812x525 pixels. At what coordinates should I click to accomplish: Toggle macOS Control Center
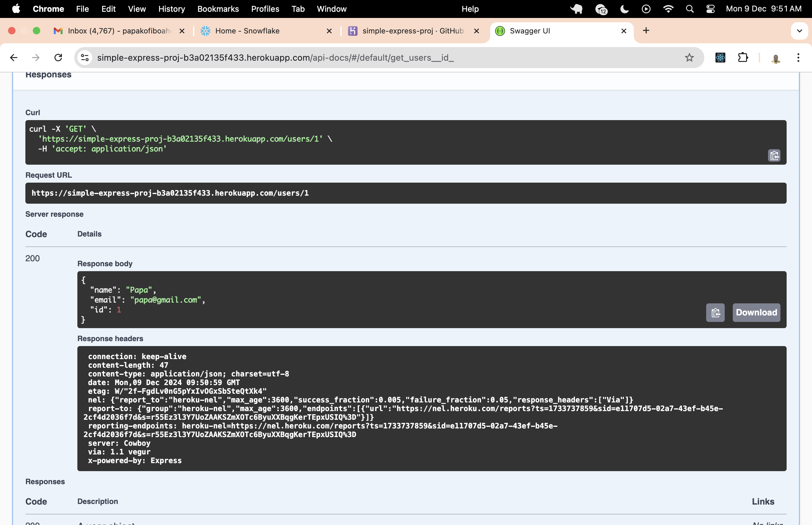click(x=710, y=9)
